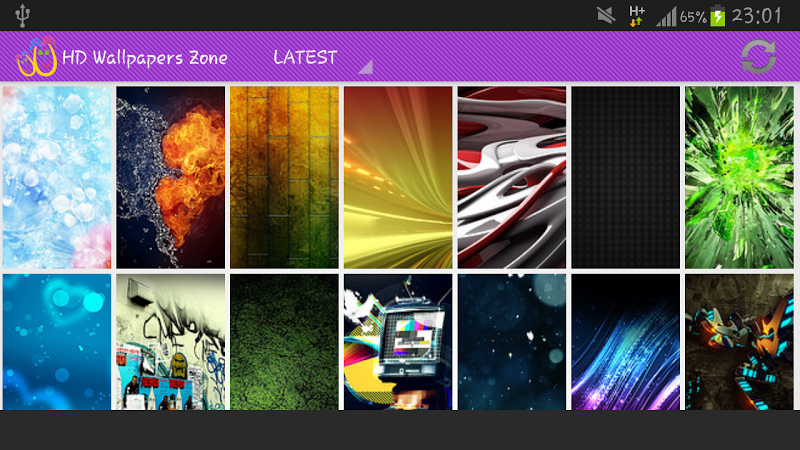Expand the spinner triangle beside LATEST
The image size is (800, 450).
(366, 67)
